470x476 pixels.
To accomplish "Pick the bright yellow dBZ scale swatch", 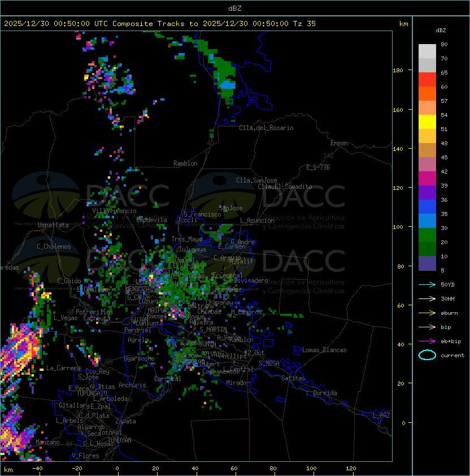I will 427,122.
